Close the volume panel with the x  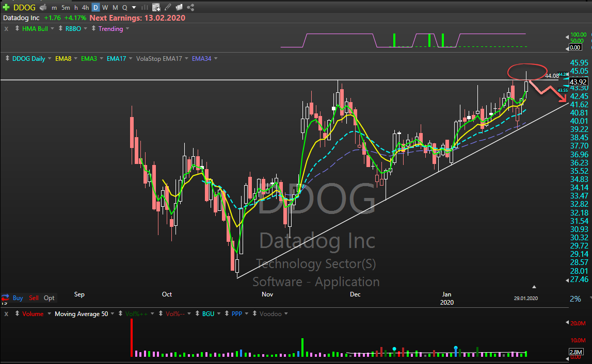(6, 313)
